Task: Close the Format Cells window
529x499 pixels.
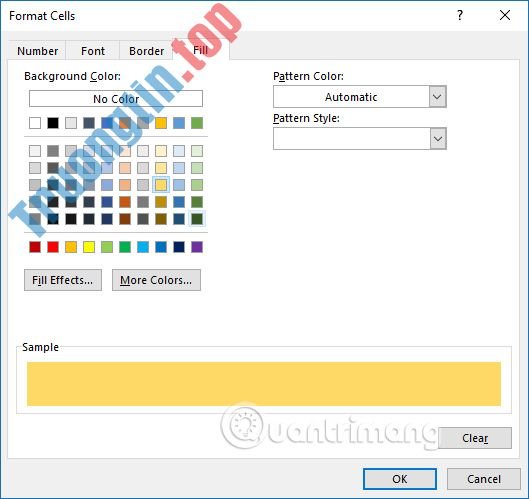Action: (505, 15)
